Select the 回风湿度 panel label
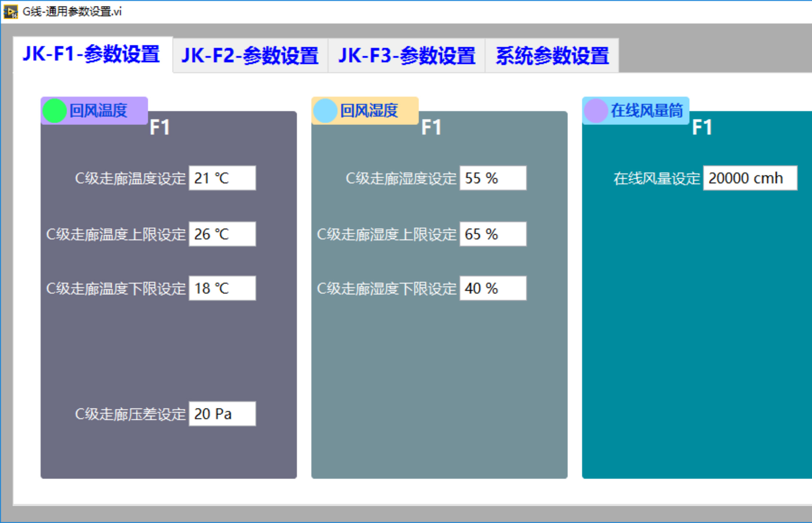The image size is (812, 523). (369, 111)
